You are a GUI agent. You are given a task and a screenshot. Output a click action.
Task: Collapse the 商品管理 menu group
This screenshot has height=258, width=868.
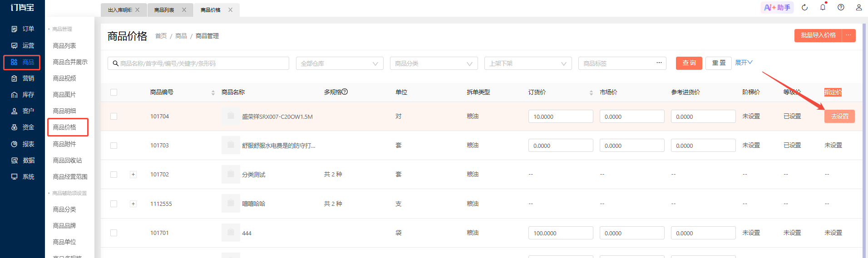60,29
